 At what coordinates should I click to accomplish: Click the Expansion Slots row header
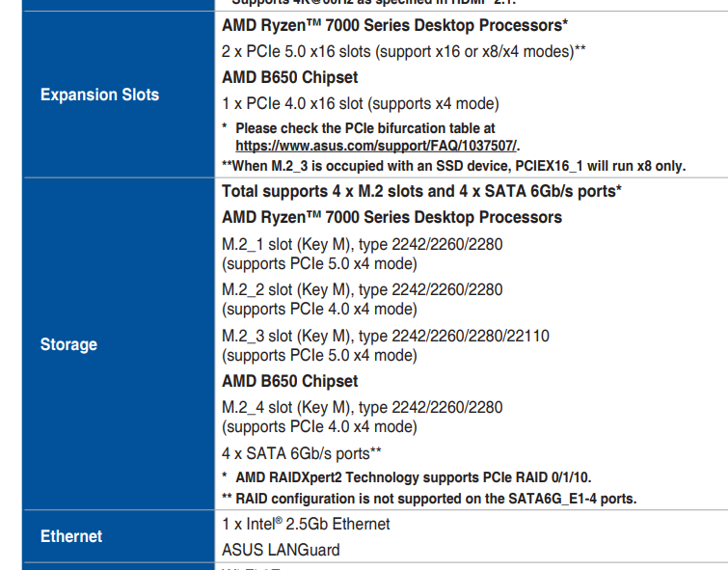click(x=99, y=95)
